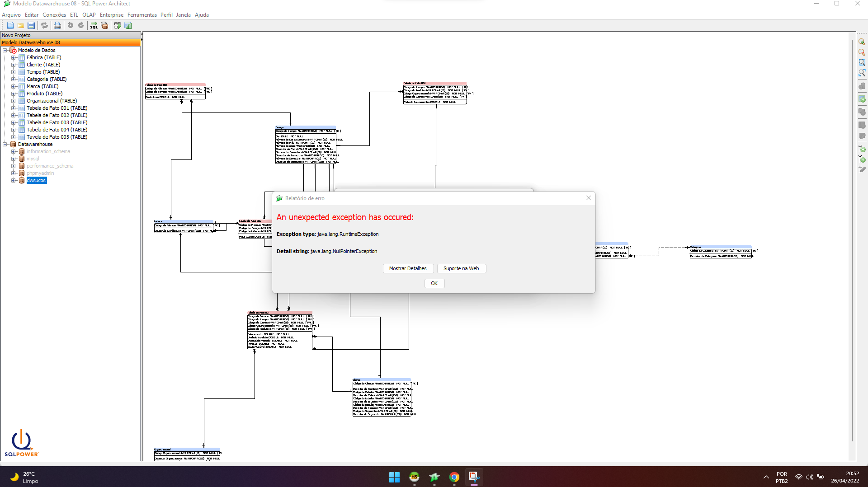Screen dimensions: 868x487
Task: Expand the Fábrica table node
Action: pyautogui.click(x=14, y=57)
